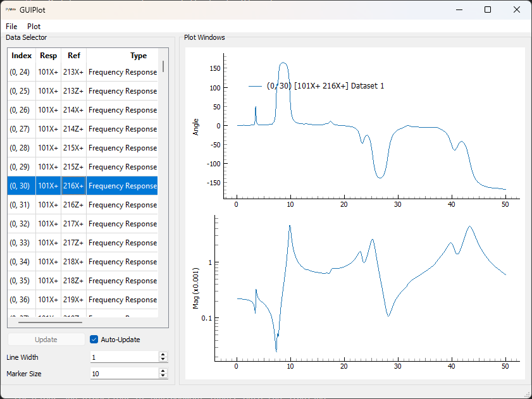Toggle the Auto-Update checkbox

[x=94, y=340]
